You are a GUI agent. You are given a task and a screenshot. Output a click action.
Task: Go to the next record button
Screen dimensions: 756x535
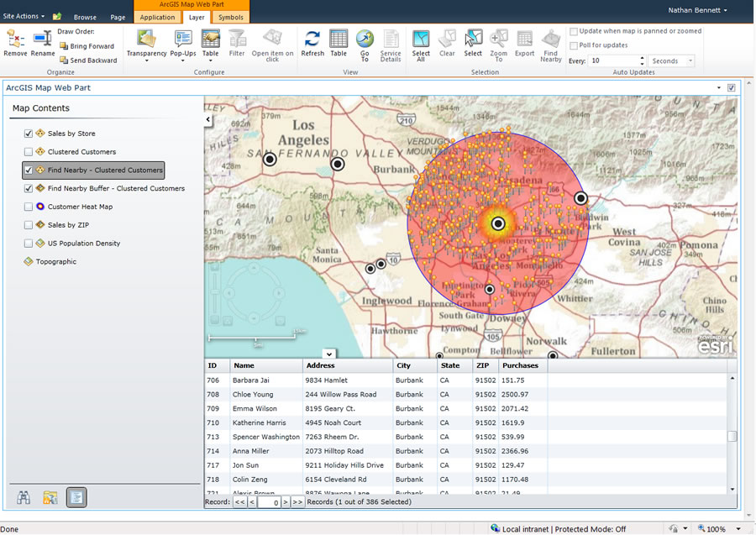pyautogui.click(x=286, y=502)
